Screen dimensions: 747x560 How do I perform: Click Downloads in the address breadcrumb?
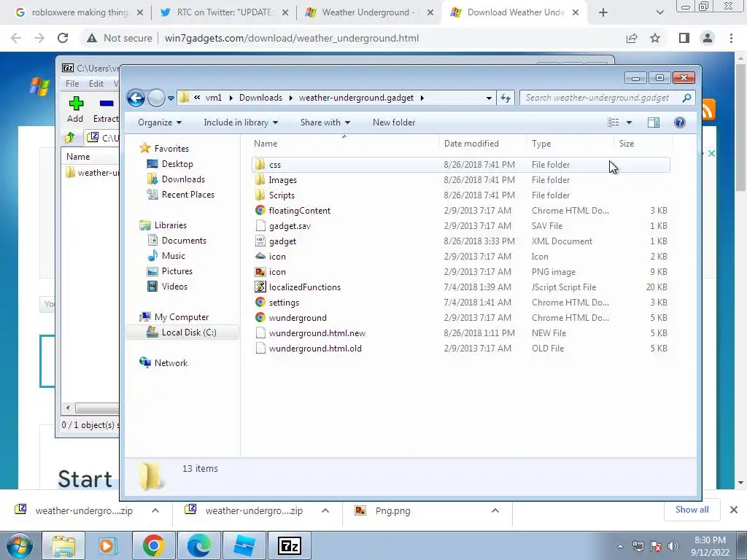point(260,98)
